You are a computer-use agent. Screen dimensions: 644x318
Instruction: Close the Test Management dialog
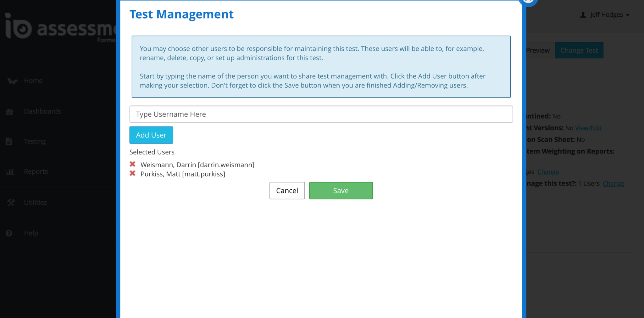tap(528, 1)
